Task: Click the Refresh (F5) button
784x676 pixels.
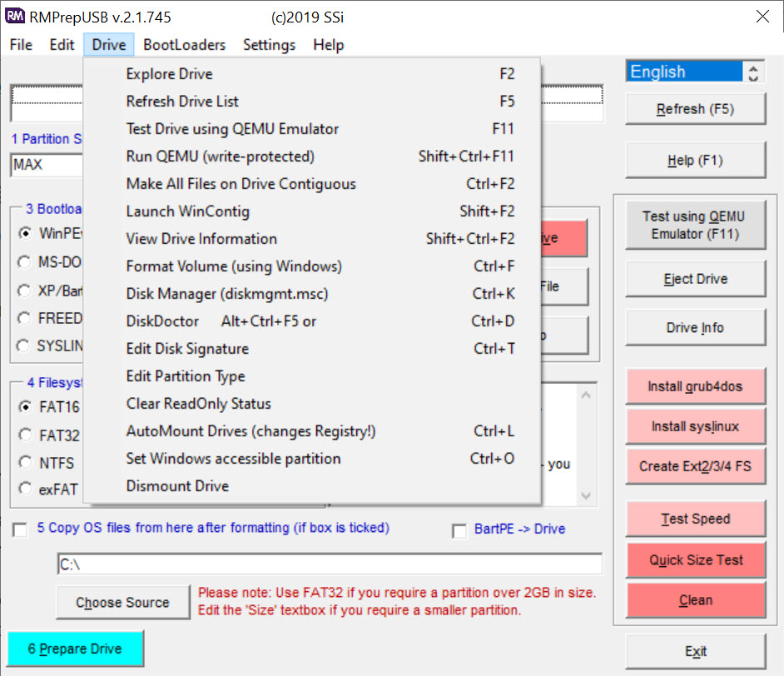Action: point(696,108)
